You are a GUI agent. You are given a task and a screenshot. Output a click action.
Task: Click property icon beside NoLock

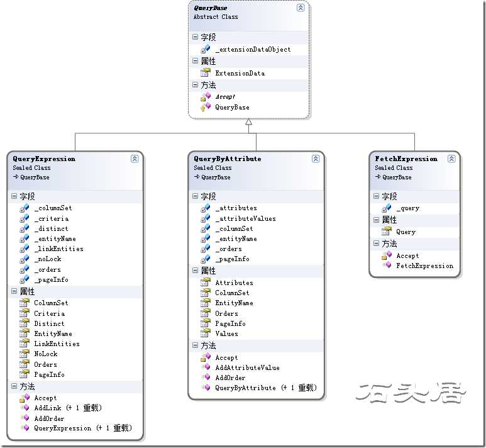pyautogui.click(x=24, y=354)
